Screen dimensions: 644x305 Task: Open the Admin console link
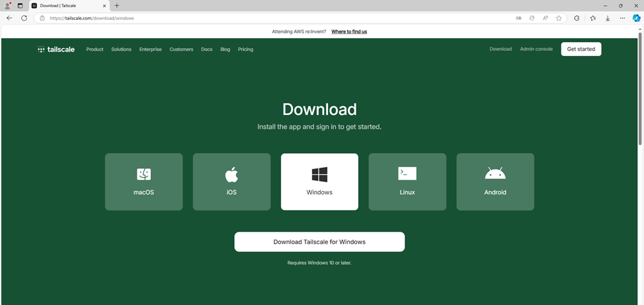[536, 49]
